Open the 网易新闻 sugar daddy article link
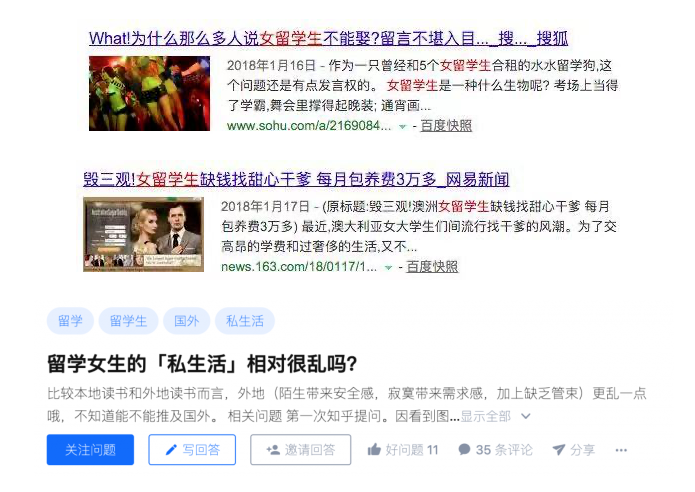695x492 pixels. [x=296, y=179]
